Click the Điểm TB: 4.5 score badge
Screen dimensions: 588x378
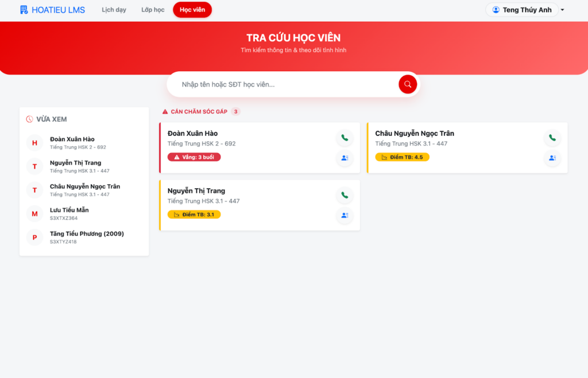pos(402,157)
